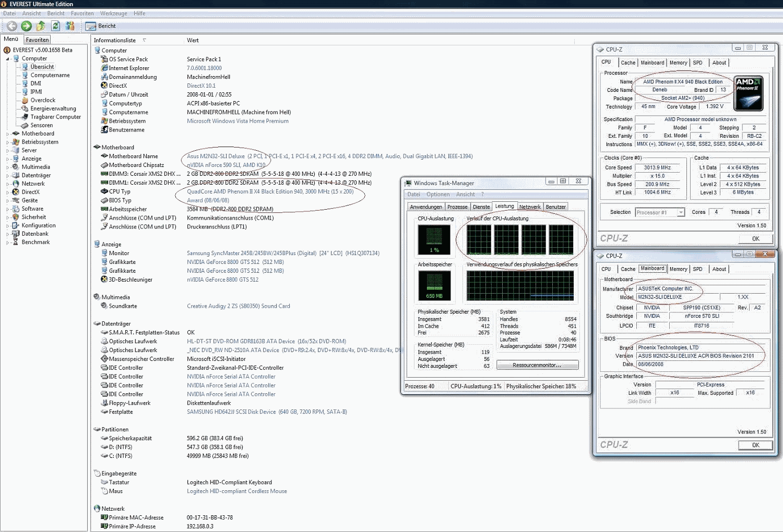Click the Betriebssystem Windows-flag tree icon
The width and height of the screenshot is (783, 532).
[16, 142]
